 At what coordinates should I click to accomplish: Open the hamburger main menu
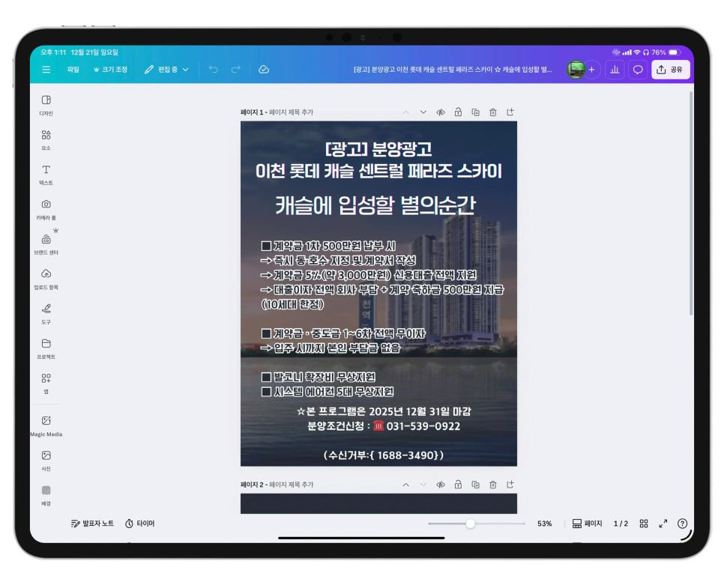coord(46,69)
